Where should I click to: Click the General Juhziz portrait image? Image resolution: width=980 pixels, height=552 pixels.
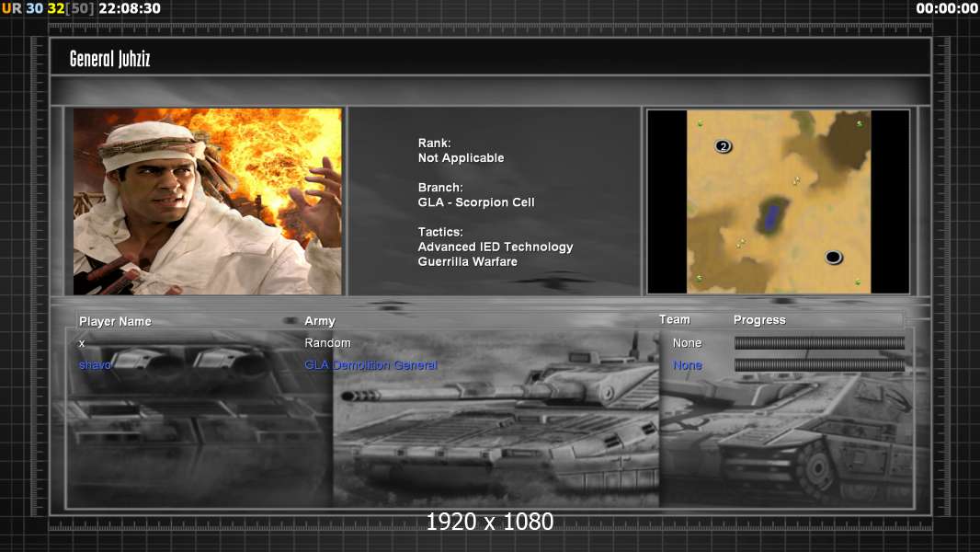click(x=207, y=201)
